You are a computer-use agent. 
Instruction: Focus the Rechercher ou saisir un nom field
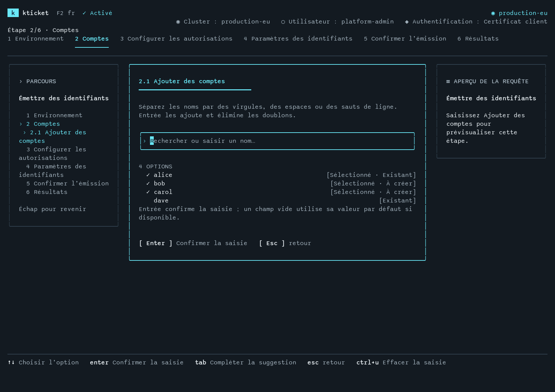click(x=277, y=141)
